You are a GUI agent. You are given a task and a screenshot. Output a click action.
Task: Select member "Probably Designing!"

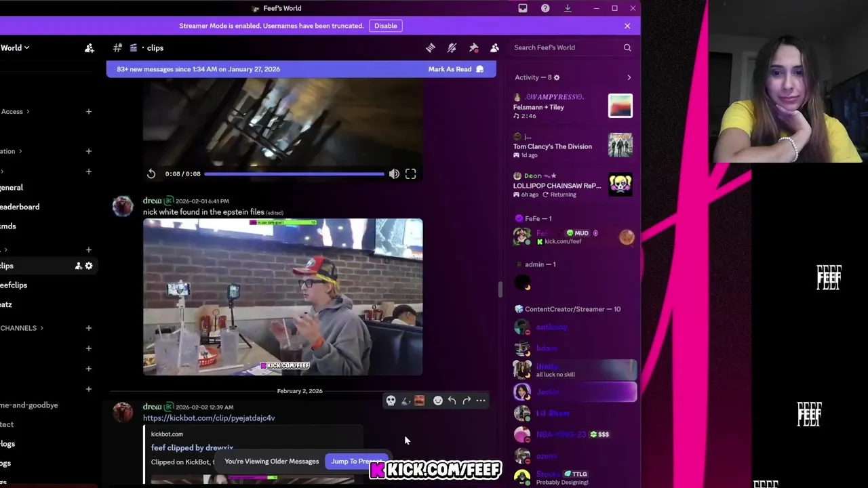(574, 478)
